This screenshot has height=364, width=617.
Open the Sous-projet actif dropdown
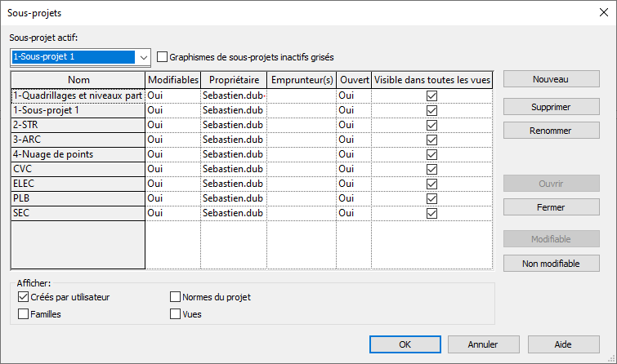[144, 57]
